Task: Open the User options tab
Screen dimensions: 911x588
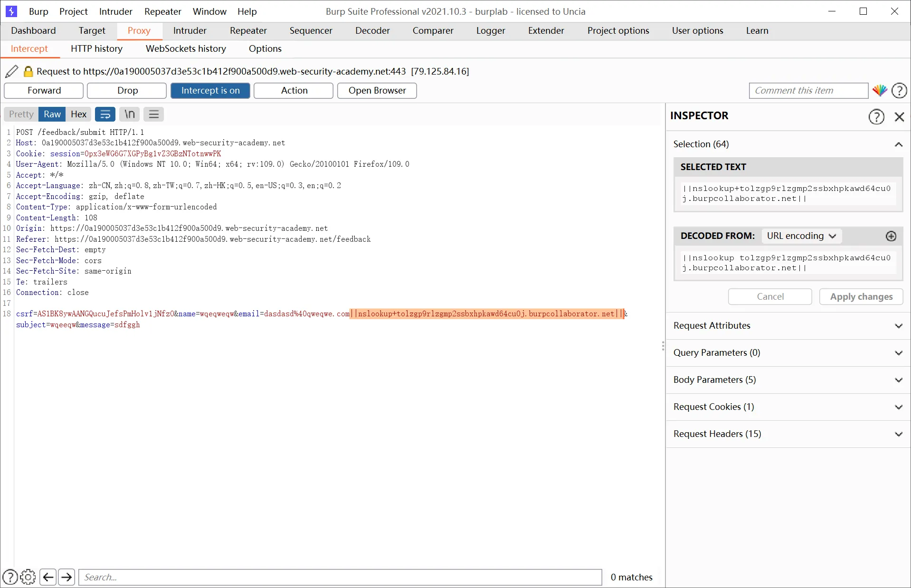Action: pyautogui.click(x=697, y=30)
